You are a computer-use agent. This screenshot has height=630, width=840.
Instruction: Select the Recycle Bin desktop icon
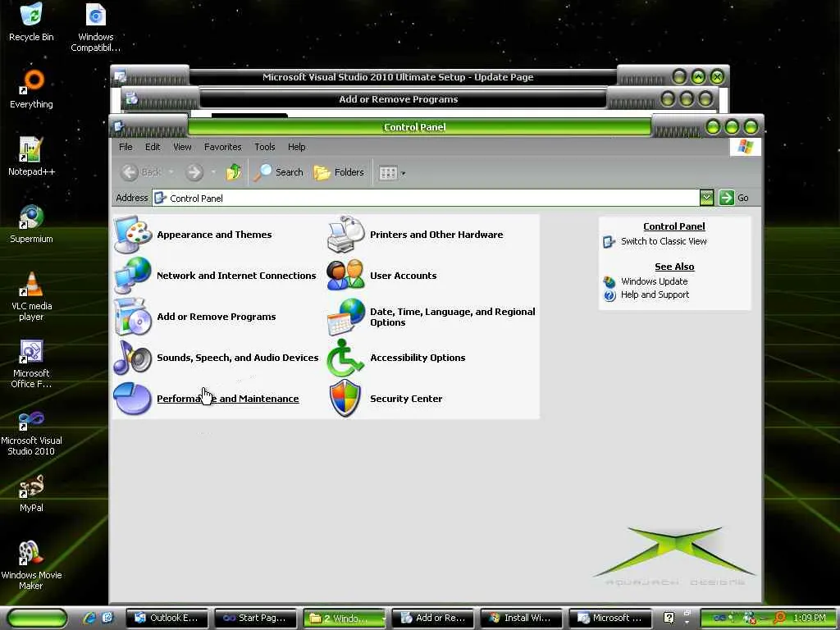click(x=31, y=22)
